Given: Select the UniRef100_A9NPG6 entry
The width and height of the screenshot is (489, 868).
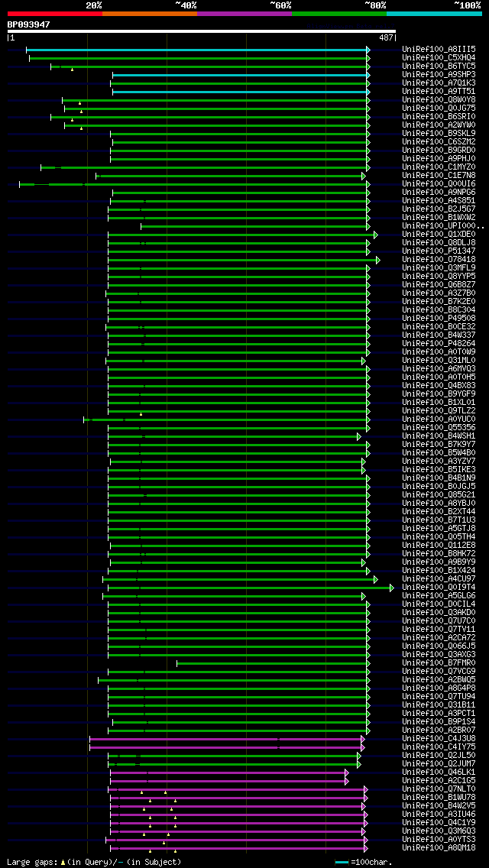Looking at the screenshot, I should pyautogui.click(x=439, y=192).
